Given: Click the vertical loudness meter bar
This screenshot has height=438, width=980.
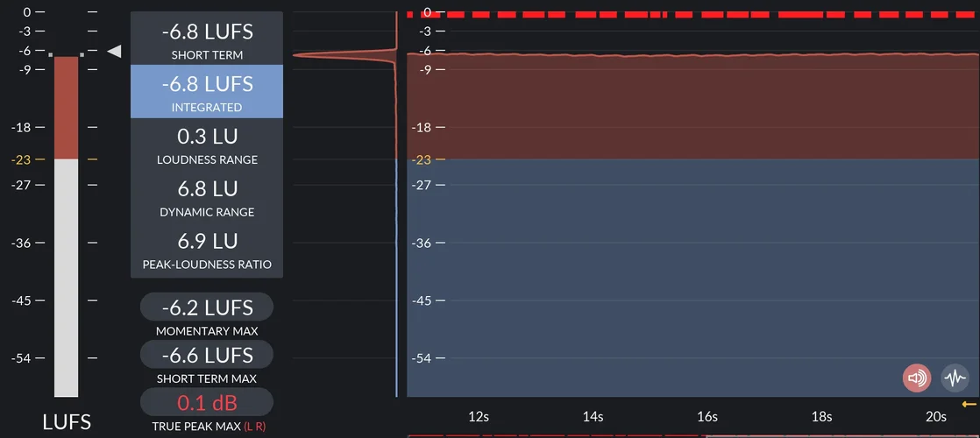Looking at the screenshot, I should 67,228.
